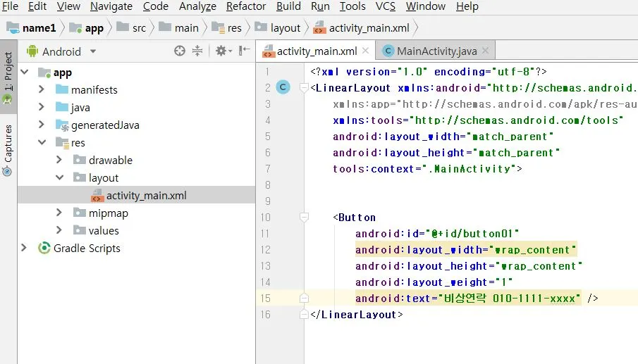Open the Project panel settings gear
638x364 pixels.
tap(223, 51)
